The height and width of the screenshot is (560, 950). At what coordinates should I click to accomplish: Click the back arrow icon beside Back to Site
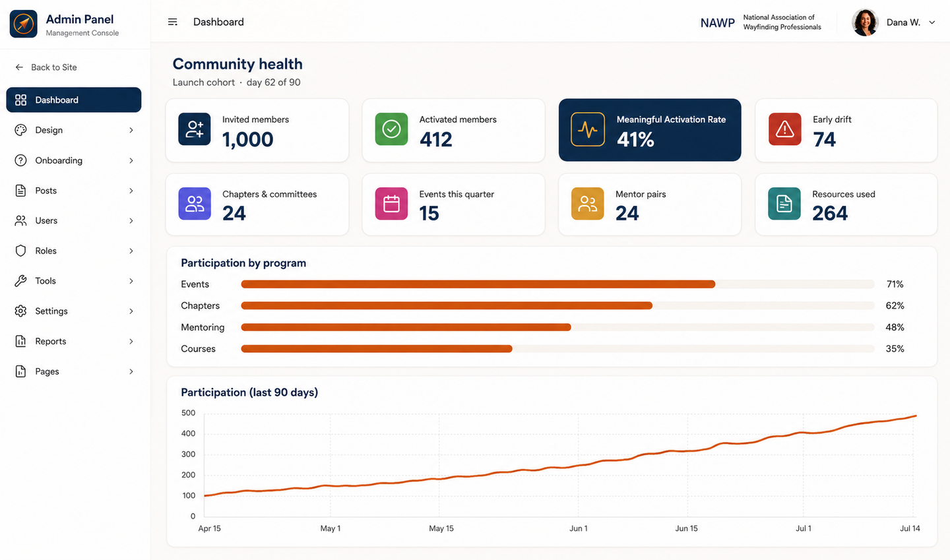[x=19, y=67]
